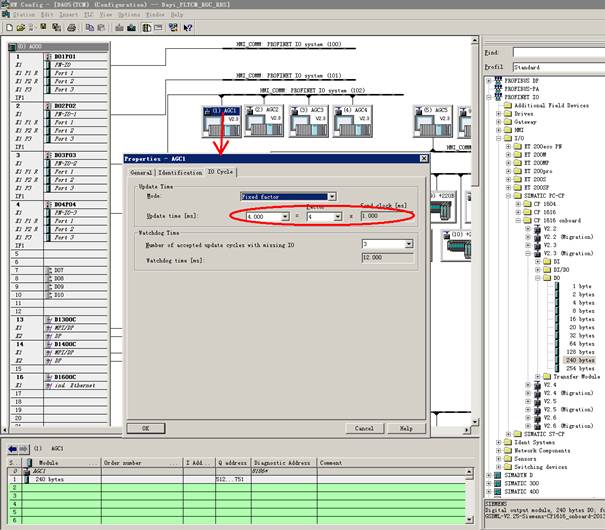Click the Cancel button
Screen dimensions: 605x530
pyautogui.click(x=364, y=428)
